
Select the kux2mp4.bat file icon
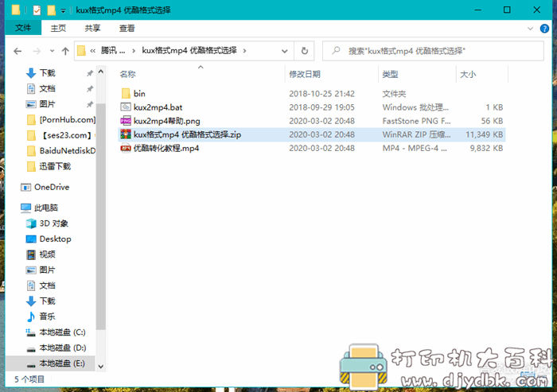point(126,107)
